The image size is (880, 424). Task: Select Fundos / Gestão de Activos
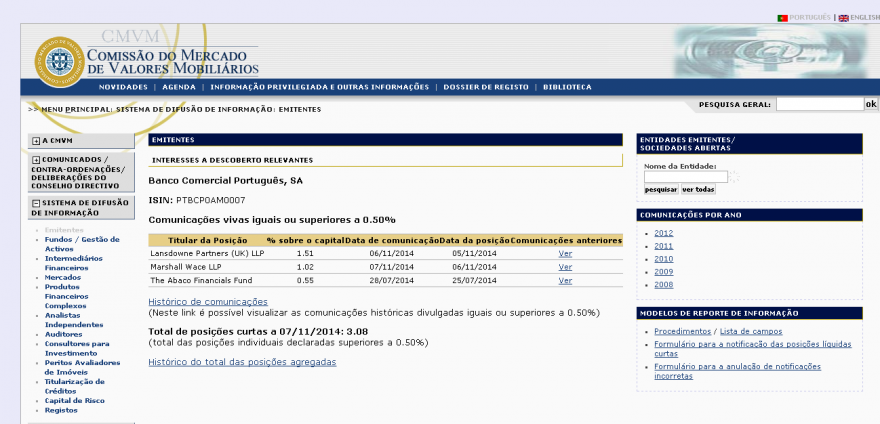[x=82, y=244]
